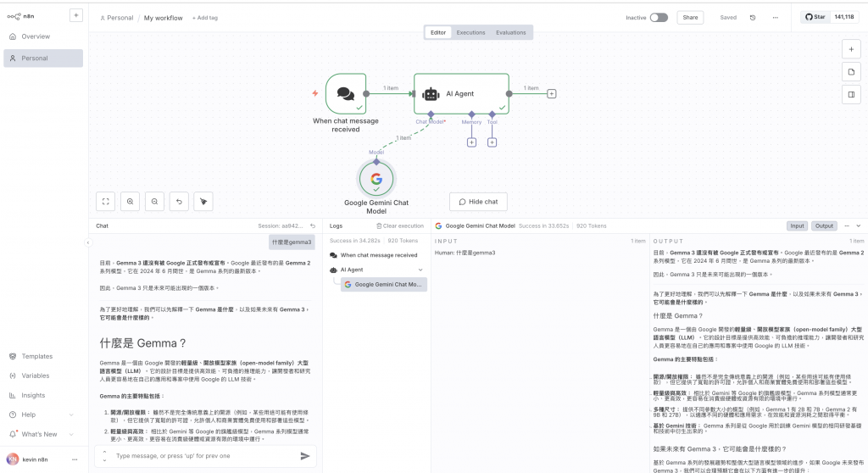Focus the Type message input field

[x=205, y=456]
